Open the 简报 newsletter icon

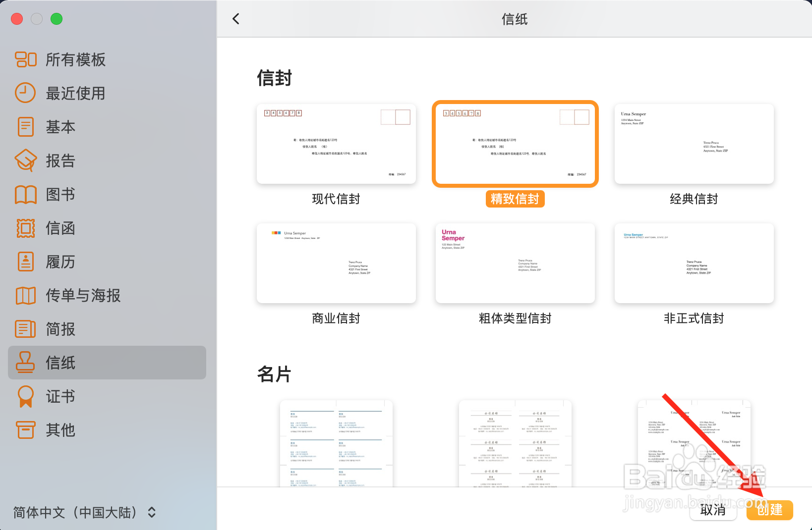(25, 329)
